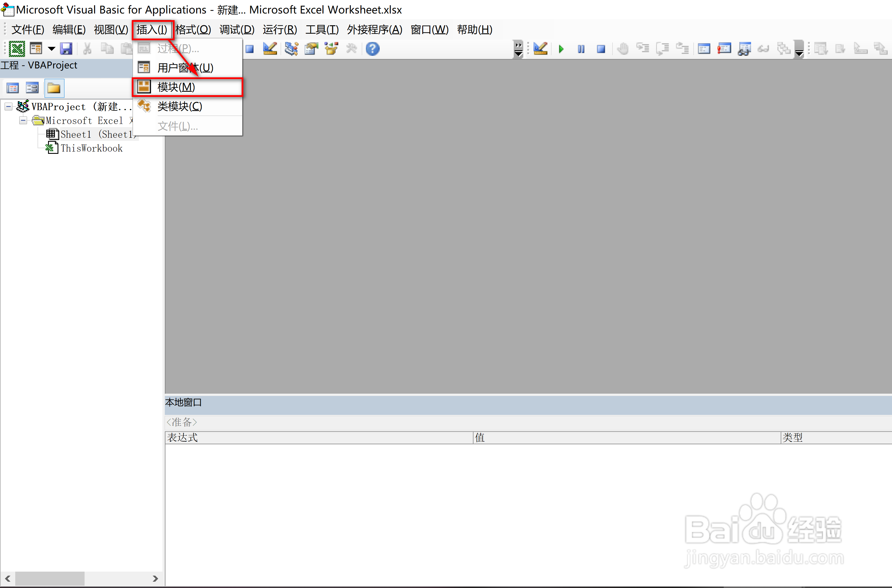Select ThisWorkbook in the project tree

pos(91,148)
